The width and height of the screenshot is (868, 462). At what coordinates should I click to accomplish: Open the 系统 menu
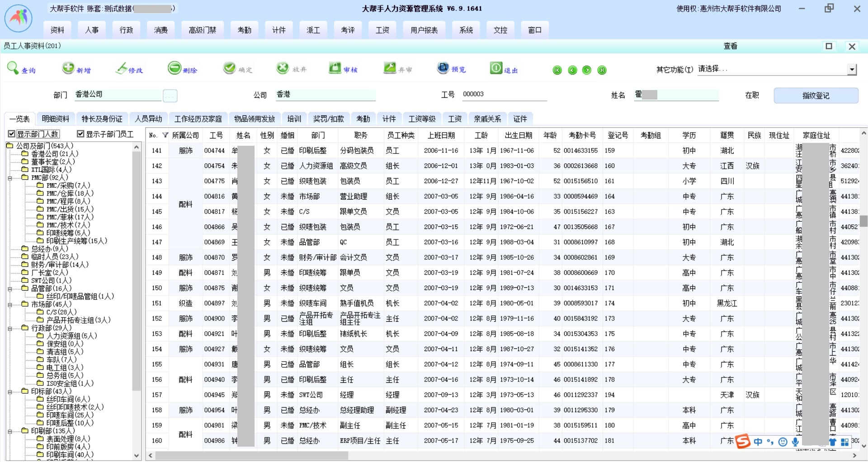point(466,30)
